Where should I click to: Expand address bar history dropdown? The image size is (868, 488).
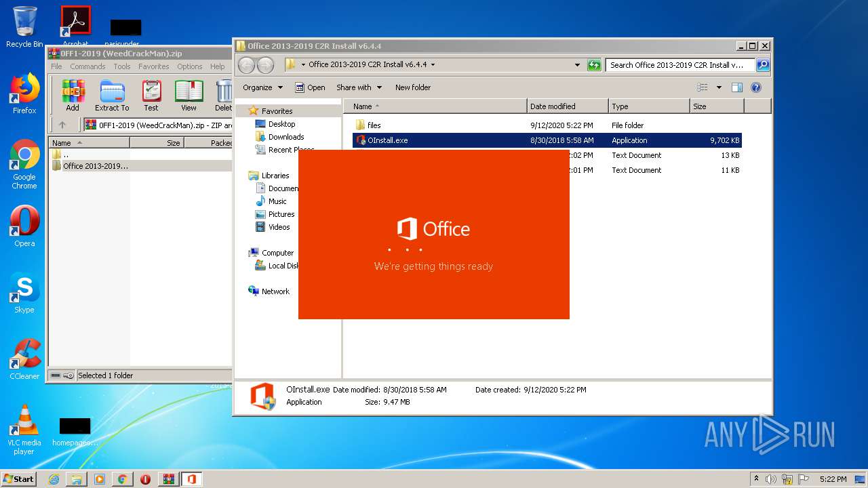(577, 65)
